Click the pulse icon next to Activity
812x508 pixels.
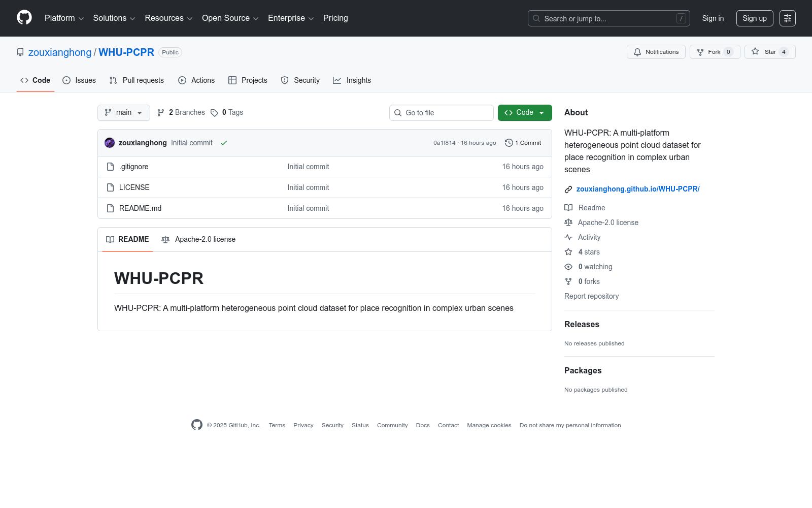(x=568, y=237)
